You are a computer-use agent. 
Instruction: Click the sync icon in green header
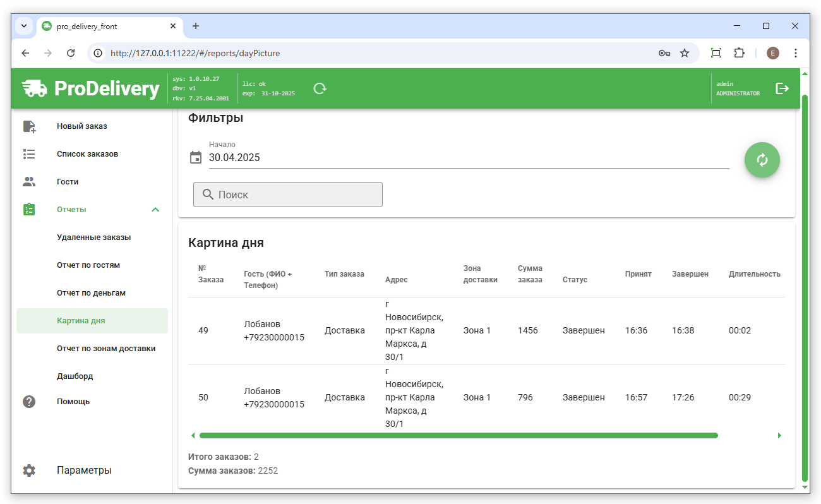point(320,88)
